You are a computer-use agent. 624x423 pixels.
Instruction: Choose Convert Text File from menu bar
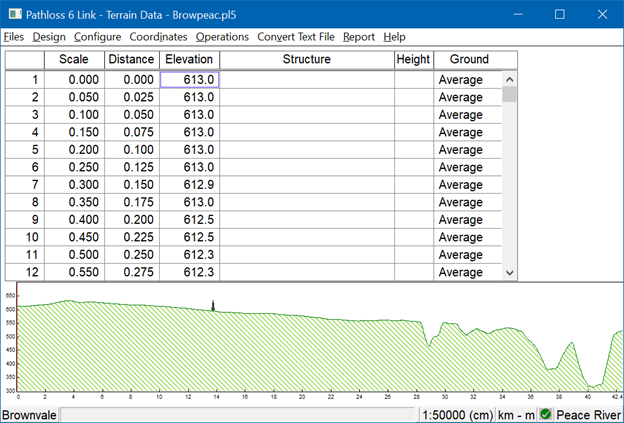296,37
